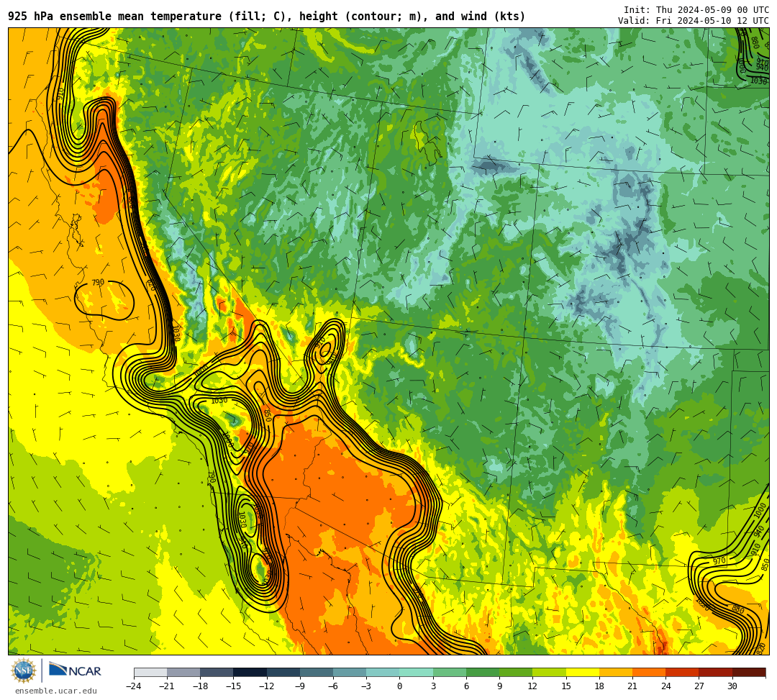The width and height of the screenshot is (777, 700).
Task: Click the colorbar label '-24'
Action: [x=133, y=686]
